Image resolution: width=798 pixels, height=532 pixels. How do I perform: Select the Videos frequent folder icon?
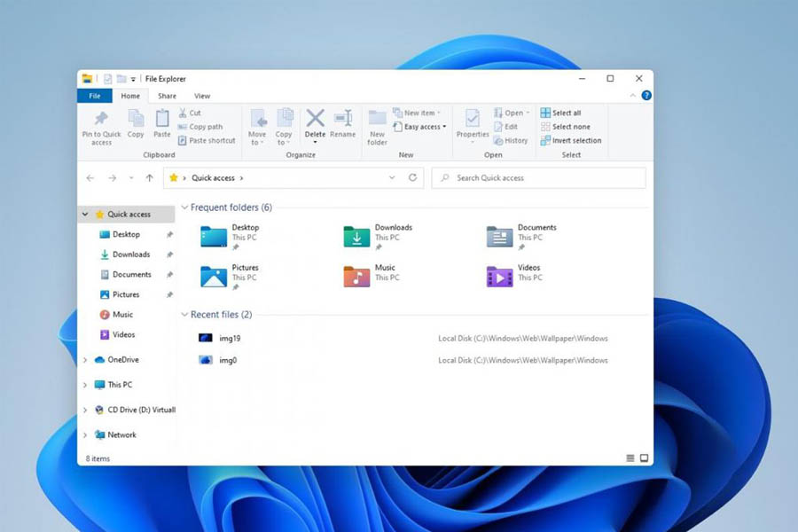tap(500, 277)
